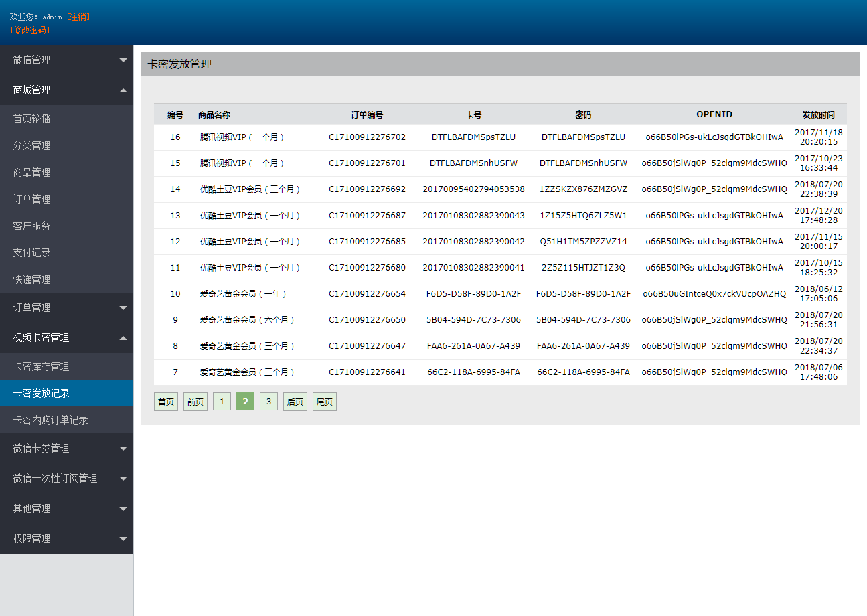Open 支付记录 in sidebar
The height and width of the screenshot is (616, 867).
[x=66, y=252]
